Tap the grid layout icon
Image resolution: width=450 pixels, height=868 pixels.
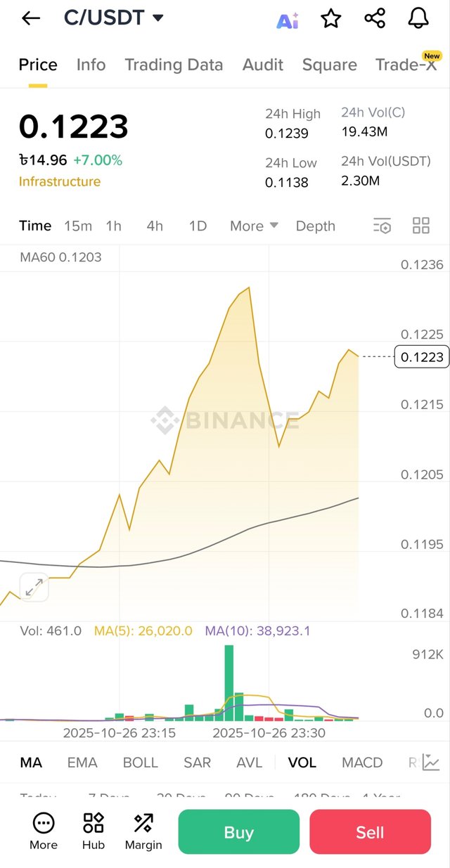click(x=421, y=226)
